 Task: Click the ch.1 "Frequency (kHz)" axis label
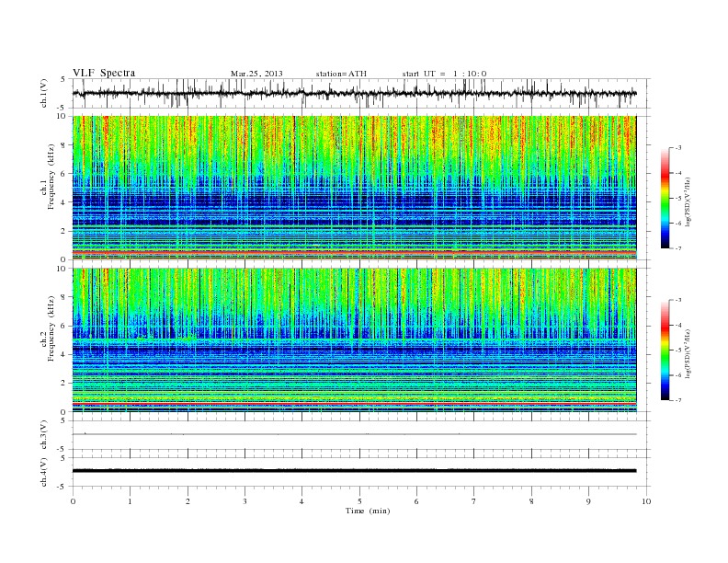(x=51, y=177)
